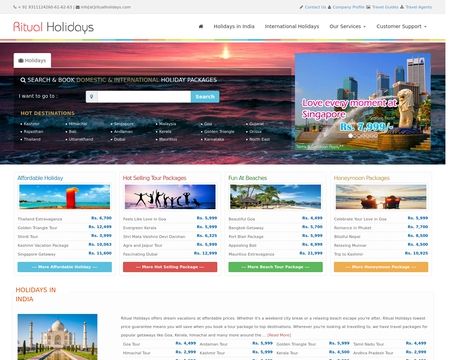
Task: Click the Karnataka hot destination
Action: [214, 139]
